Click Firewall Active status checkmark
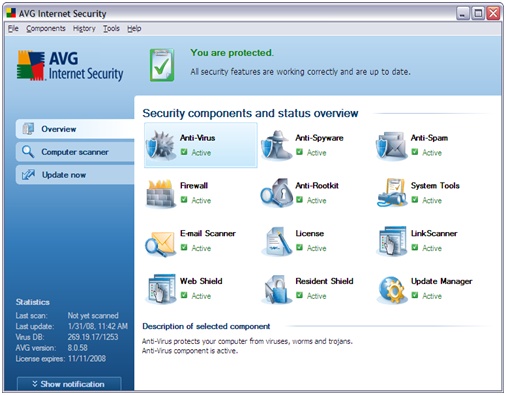The height and width of the screenshot is (395, 506). point(184,200)
